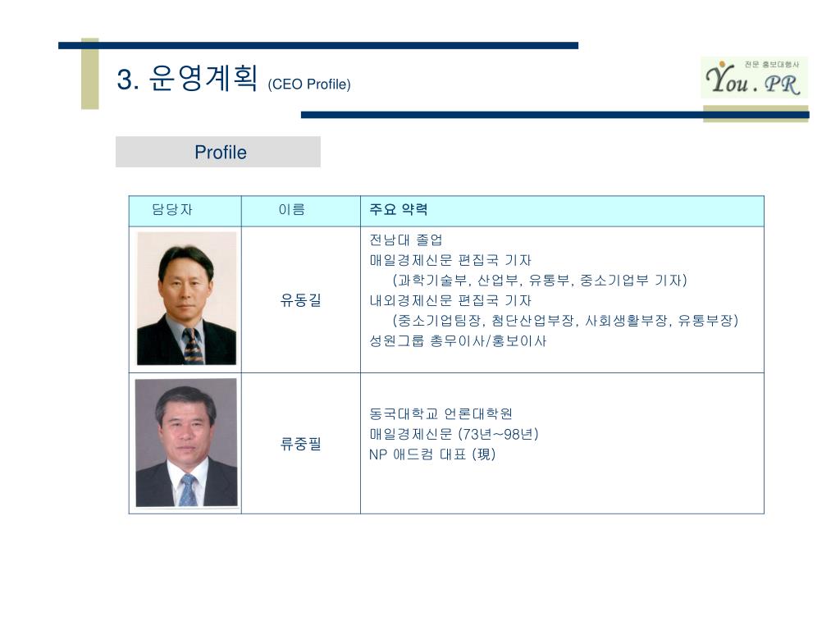
Task: Click the line starting with 중소기업팀장
Action: pyautogui.click(x=565, y=321)
